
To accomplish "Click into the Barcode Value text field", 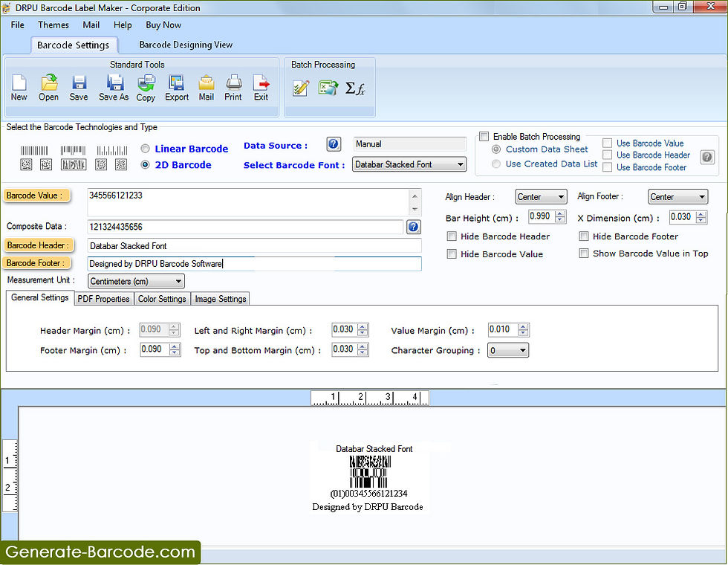I will coord(249,202).
